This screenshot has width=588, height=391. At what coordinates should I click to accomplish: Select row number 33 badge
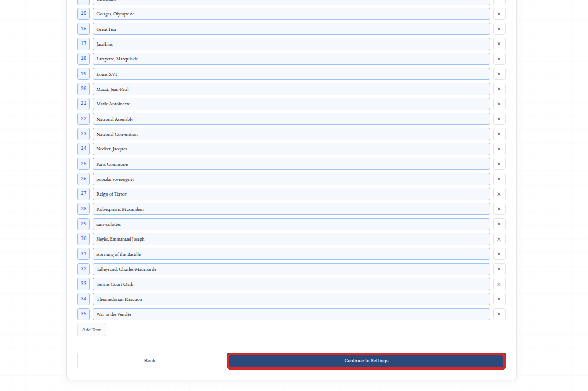click(x=83, y=284)
